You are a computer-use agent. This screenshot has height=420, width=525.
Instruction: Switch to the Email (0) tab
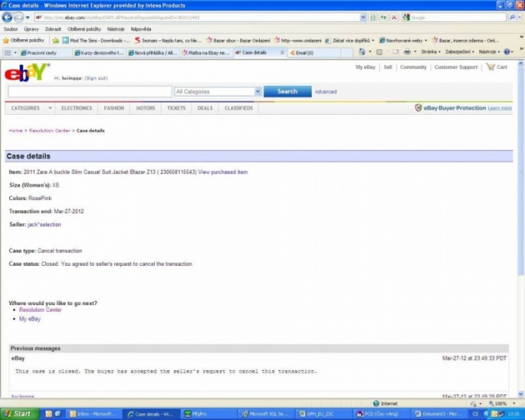pyautogui.click(x=305, y=52)
